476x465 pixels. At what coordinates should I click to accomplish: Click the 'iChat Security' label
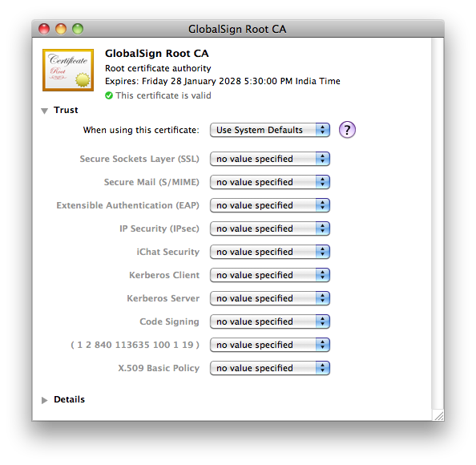pos(167,252)
